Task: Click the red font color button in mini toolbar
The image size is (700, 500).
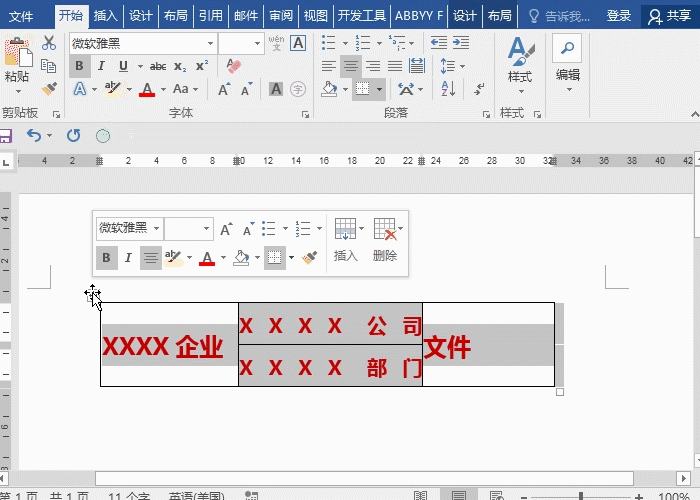Action: coord(207,258)
